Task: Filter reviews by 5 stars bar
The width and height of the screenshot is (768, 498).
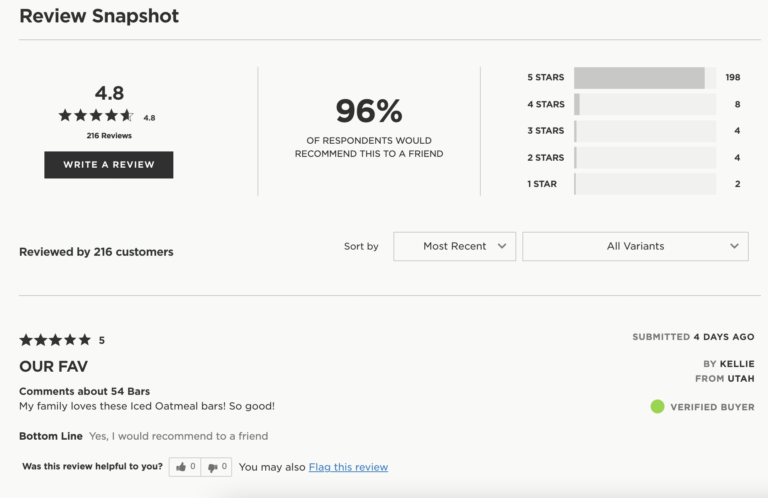Action: [644, 78]
